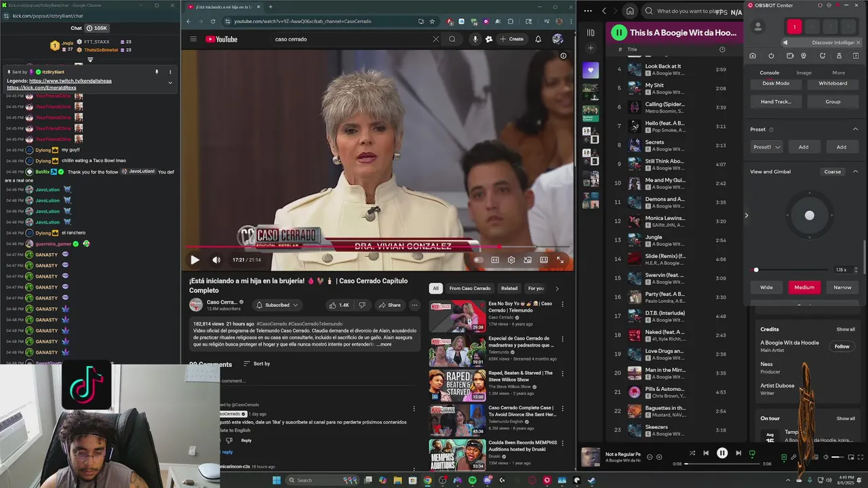
Task: Toggle Spotify repeat mode
Action: click(x=752, y=453)
